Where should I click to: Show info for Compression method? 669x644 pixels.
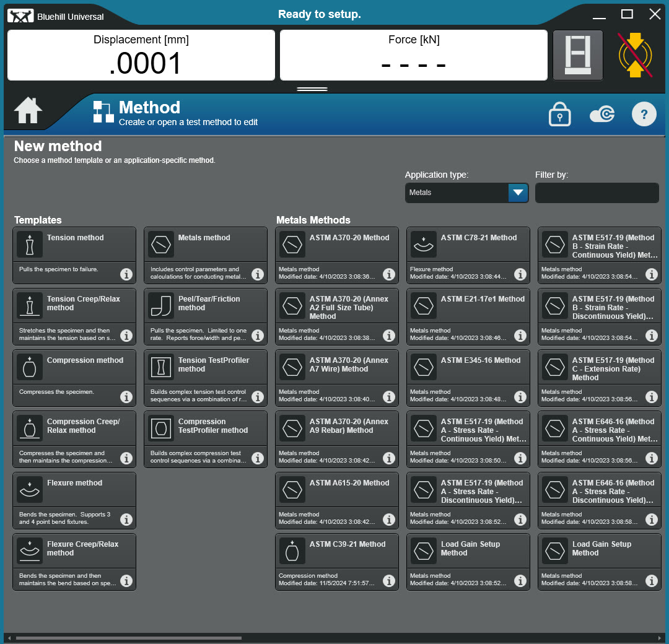[126, 397]
